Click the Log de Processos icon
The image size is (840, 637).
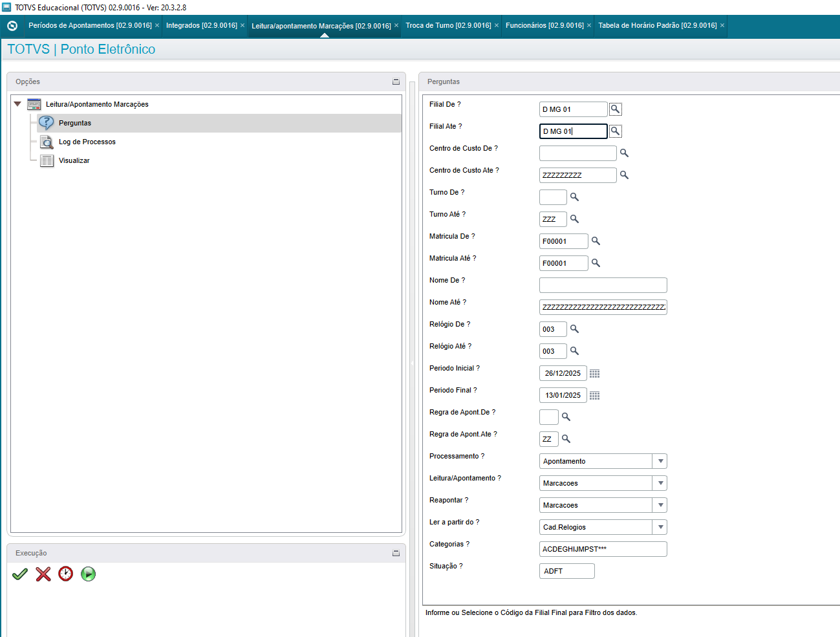coord(47,142)
